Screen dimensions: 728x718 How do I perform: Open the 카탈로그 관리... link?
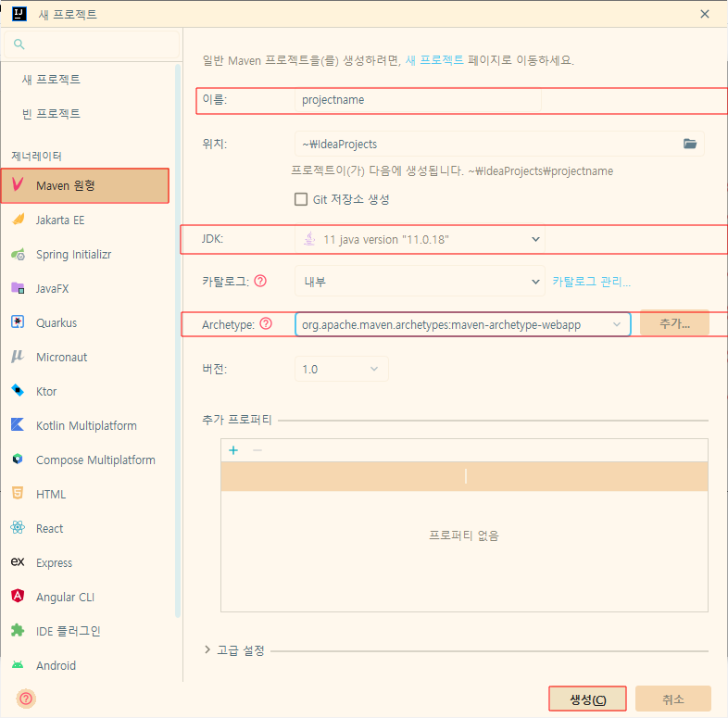point(591,282)
